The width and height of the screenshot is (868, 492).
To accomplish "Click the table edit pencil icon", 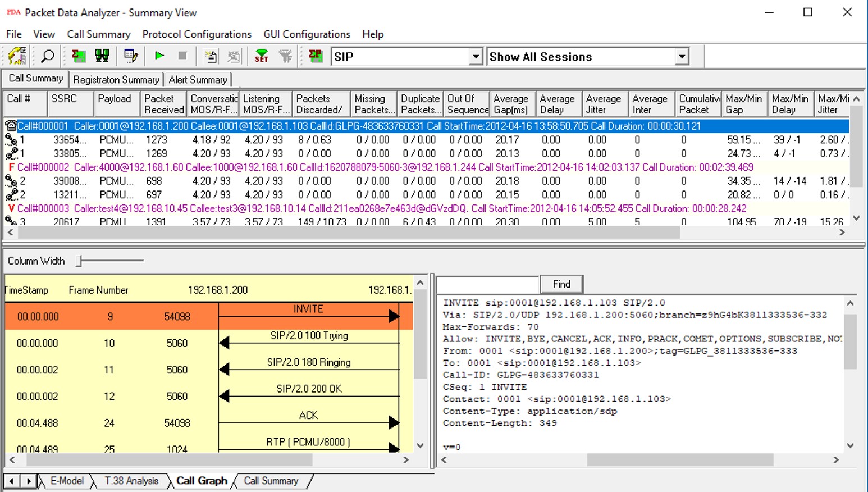I will tap(131, 56).
